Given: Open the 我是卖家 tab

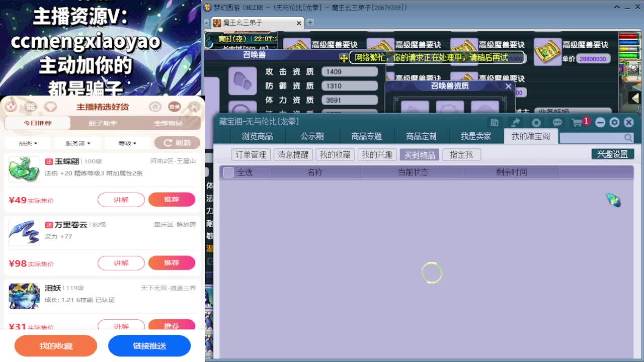Looking at the screenshot, I should tap(476, 136).
